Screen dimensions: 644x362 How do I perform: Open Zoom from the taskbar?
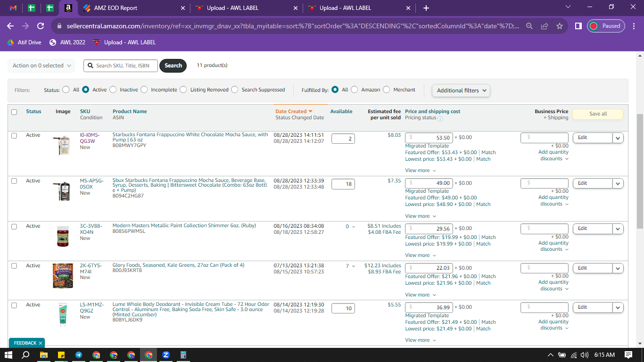(166, 354)
